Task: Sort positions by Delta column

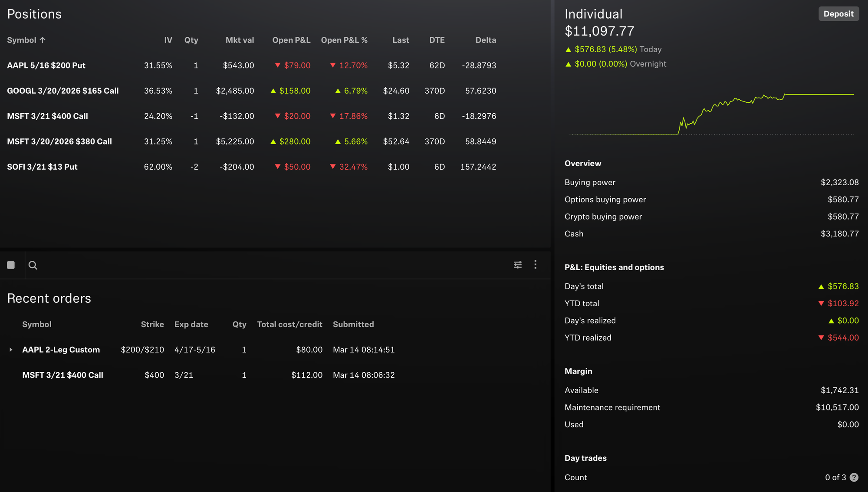Action: (486, 40)
